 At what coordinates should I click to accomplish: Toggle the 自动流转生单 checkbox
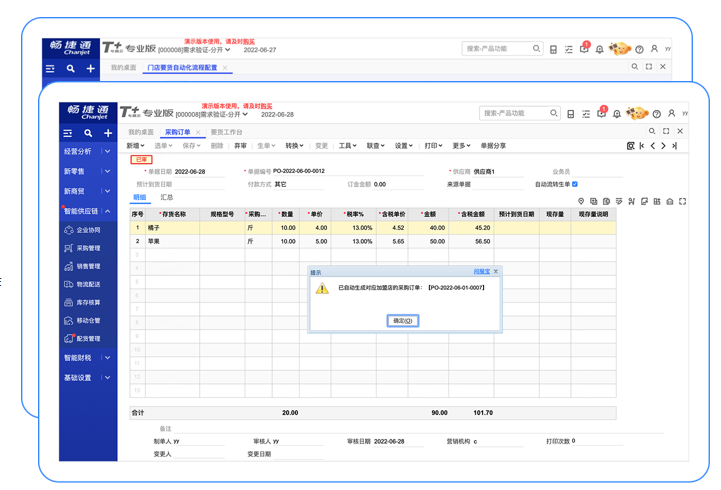(575, 184)
